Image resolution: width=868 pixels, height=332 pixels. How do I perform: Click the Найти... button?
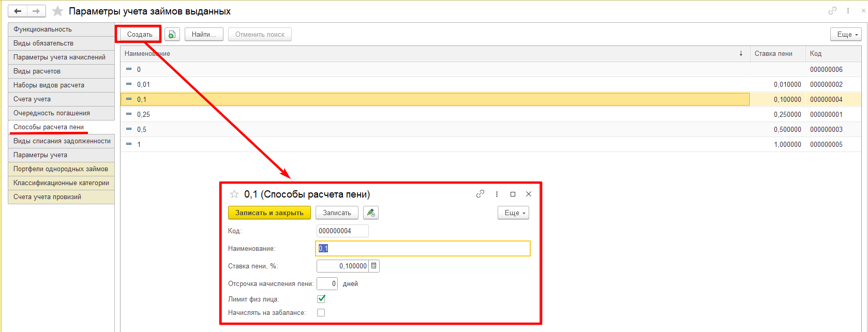pos(204,35)
